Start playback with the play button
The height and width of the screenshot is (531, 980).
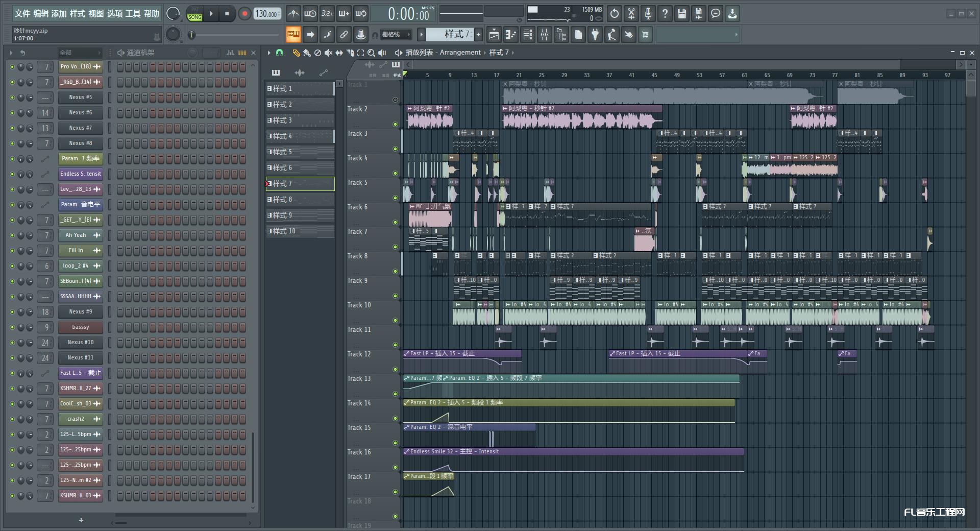click(211, 14)
